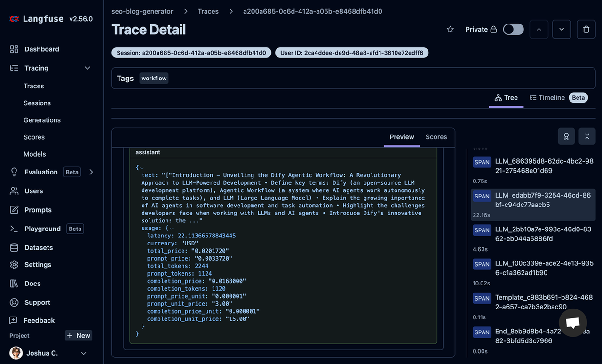602x364 pixels.
Task: Open the seo-blog-generator breadcrumb
Action: pos(143,11)
